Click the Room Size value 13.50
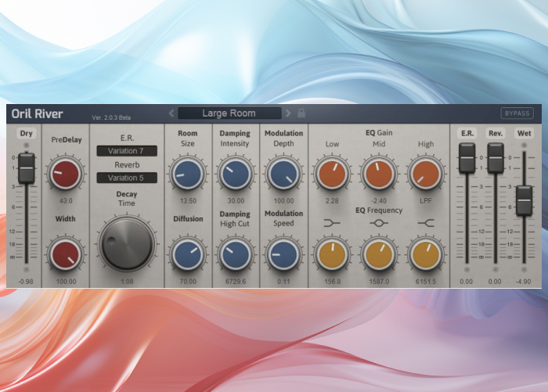Image resolution: width=548 pixels, height=392 pixels. point(188,201)
